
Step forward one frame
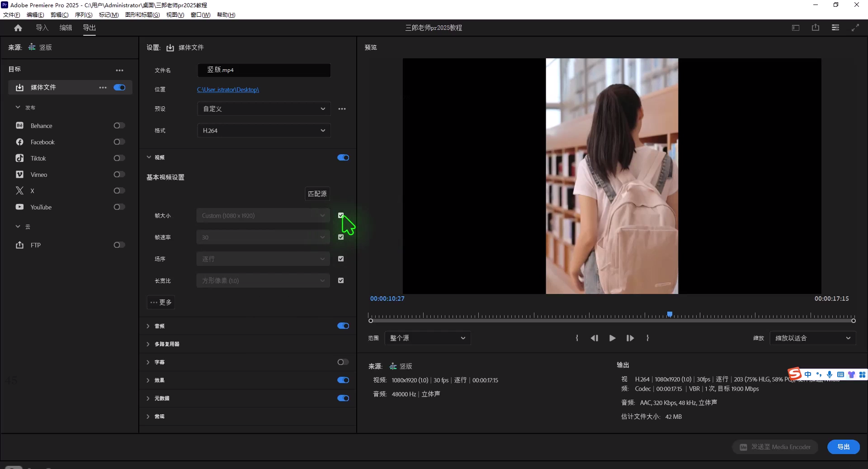(630, 338)
